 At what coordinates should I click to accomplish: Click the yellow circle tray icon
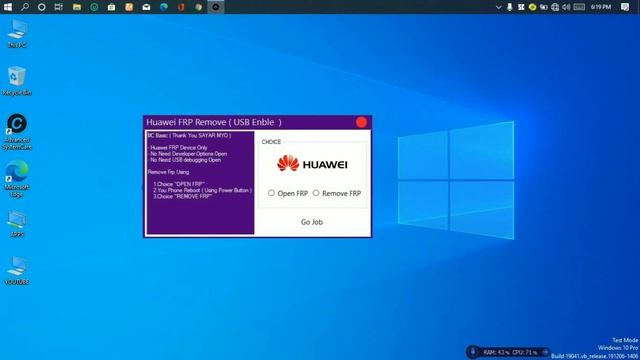pos(532,7)
